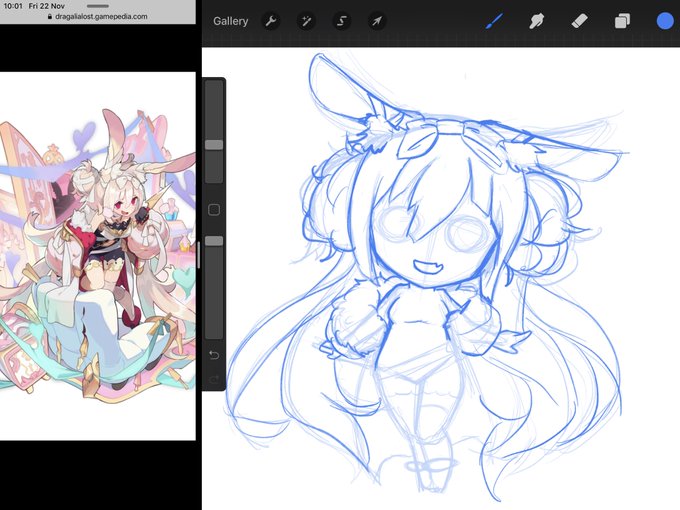The width and height of the screenshot is (680, 510).
Task: Tap the Fri 22 Nov date text
Action: tap(46, 6)
